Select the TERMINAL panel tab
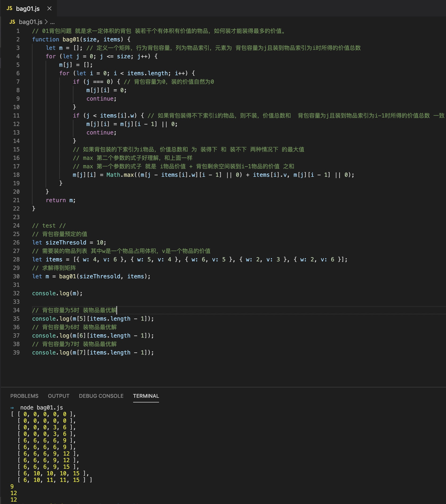This screenshot has width=446, height=504. click(146, 396)
